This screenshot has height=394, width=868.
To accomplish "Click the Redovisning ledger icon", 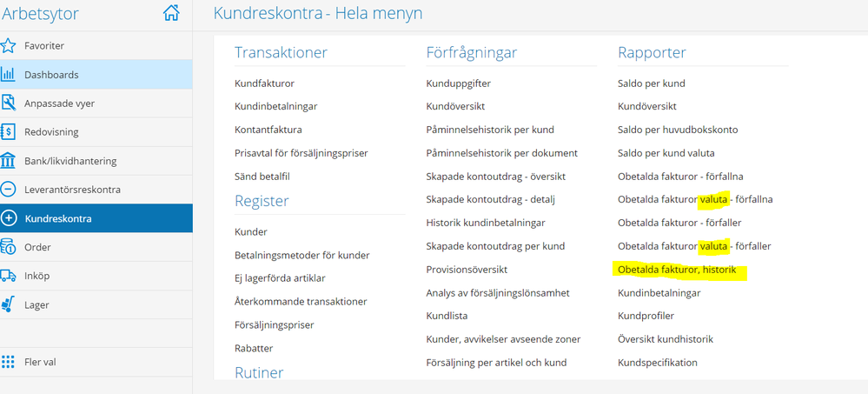I will pyautogui.click(x=8, y=132).
